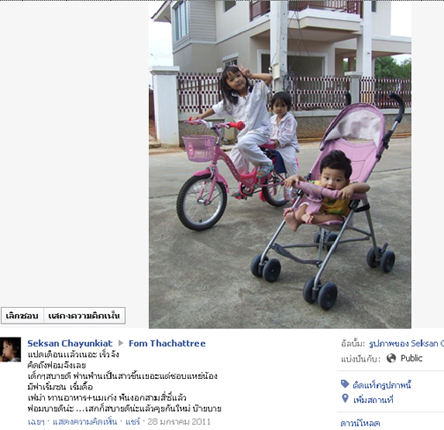The height and width of the screenshot is (430, 444).
Task: Click the ดาวน์โหลด download link
Action: [x=360, y=423]
